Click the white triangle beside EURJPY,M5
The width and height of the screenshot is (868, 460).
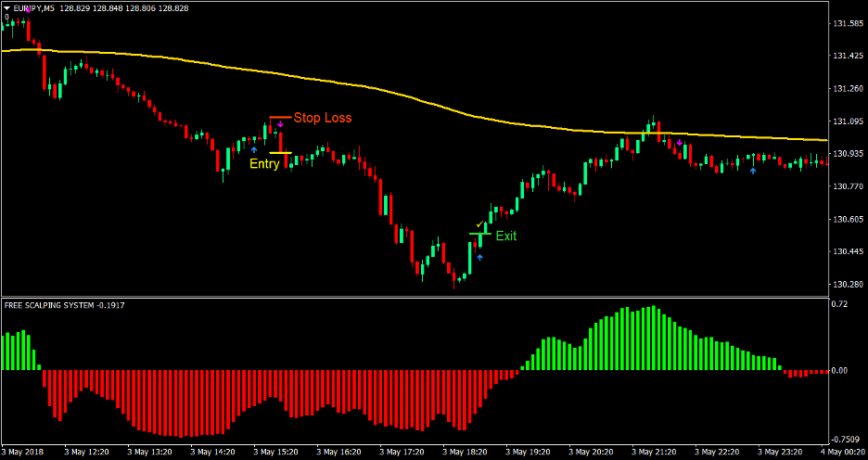(6, 9)
